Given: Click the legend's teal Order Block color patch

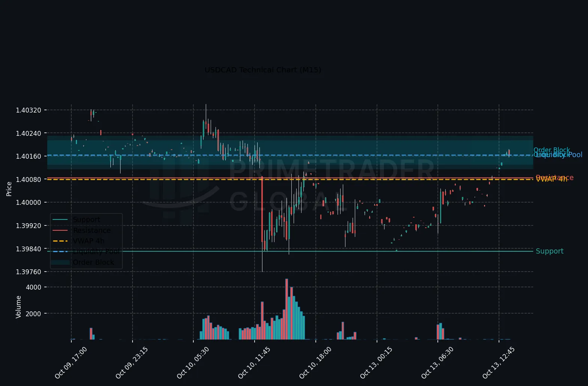Looking at the screenshot, I should pos(60,262).
